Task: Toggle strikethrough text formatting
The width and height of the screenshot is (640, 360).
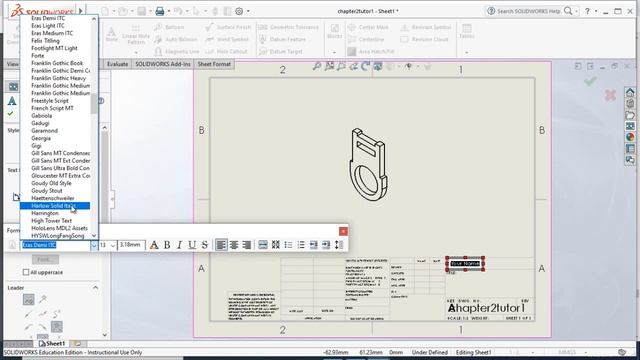Action: pos(205,245)
